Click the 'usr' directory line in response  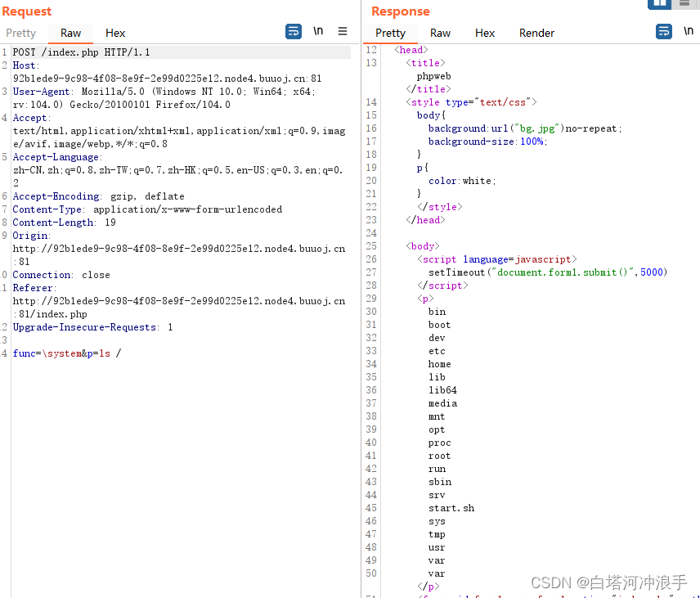coord(437,547)
